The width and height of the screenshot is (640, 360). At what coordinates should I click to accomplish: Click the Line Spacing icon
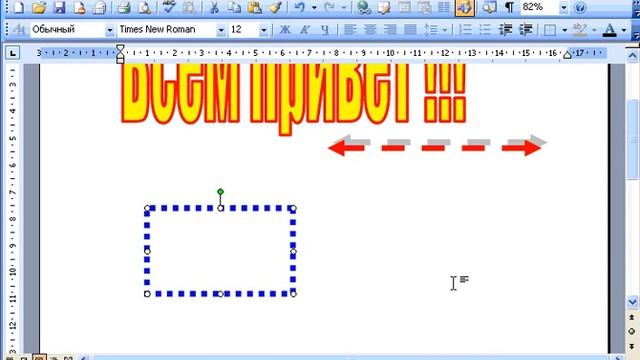coord(431,29)
